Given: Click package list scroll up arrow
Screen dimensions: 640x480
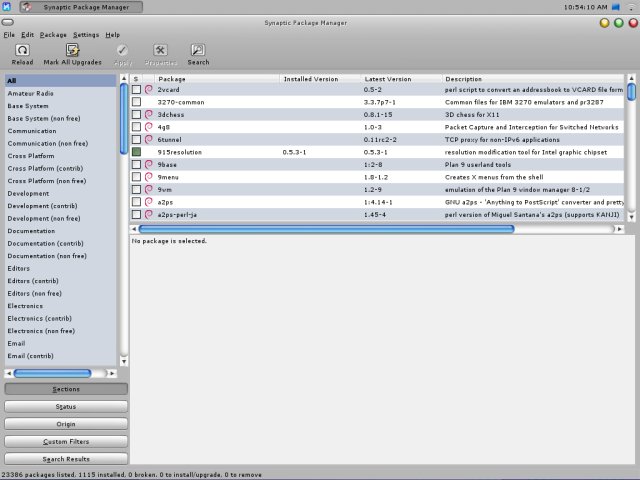Looking at the screenshot, I should pyautogui.click(x=631, y=78).
